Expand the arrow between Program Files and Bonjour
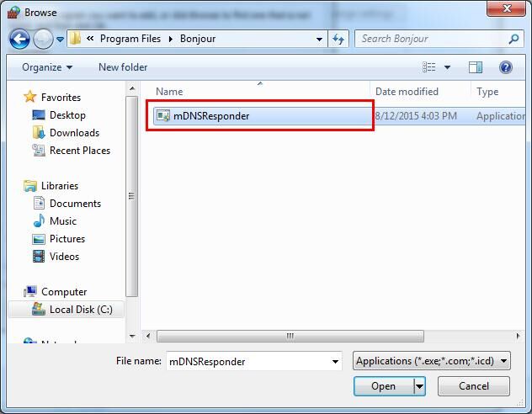This screenshot has width=532, height=414. pyautogui.click(x=171, y=39)
